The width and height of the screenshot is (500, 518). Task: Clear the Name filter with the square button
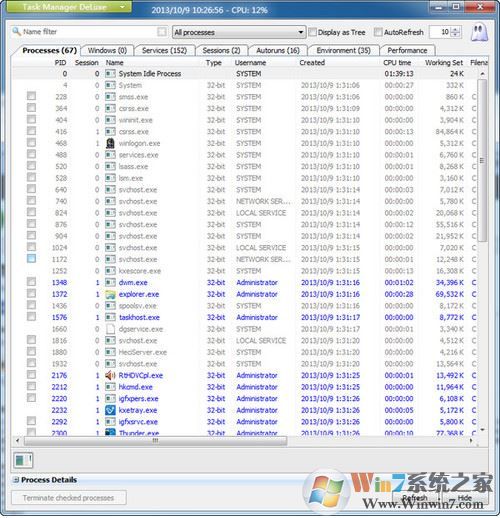coord(162,32)
